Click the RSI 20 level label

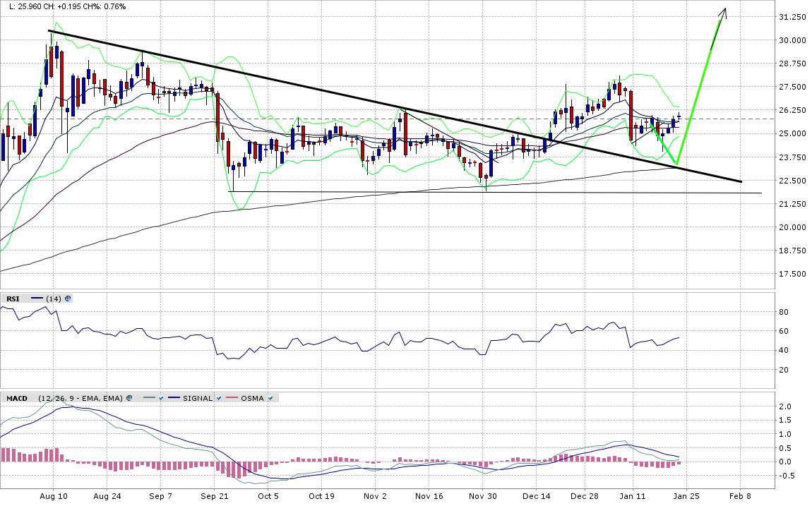click(x=784, y=370)
